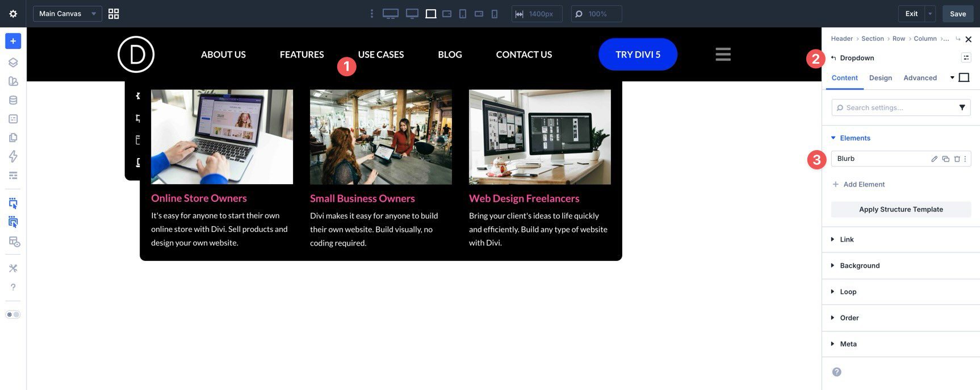Duplicate the Blurb element
Screen dimensions: 980x390
(945, 159)
